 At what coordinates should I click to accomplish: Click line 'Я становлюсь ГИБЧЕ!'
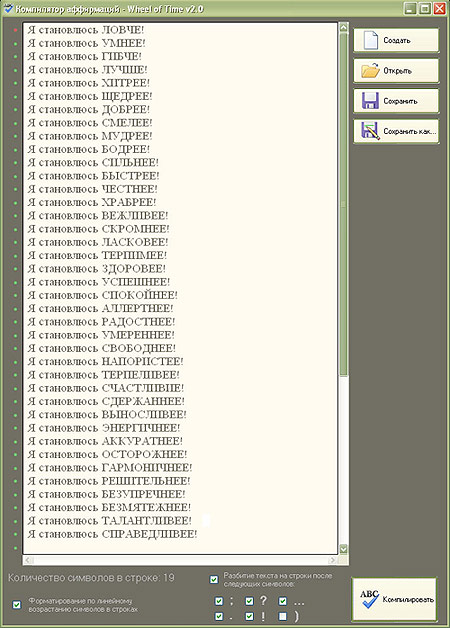[x=84, y=56]
